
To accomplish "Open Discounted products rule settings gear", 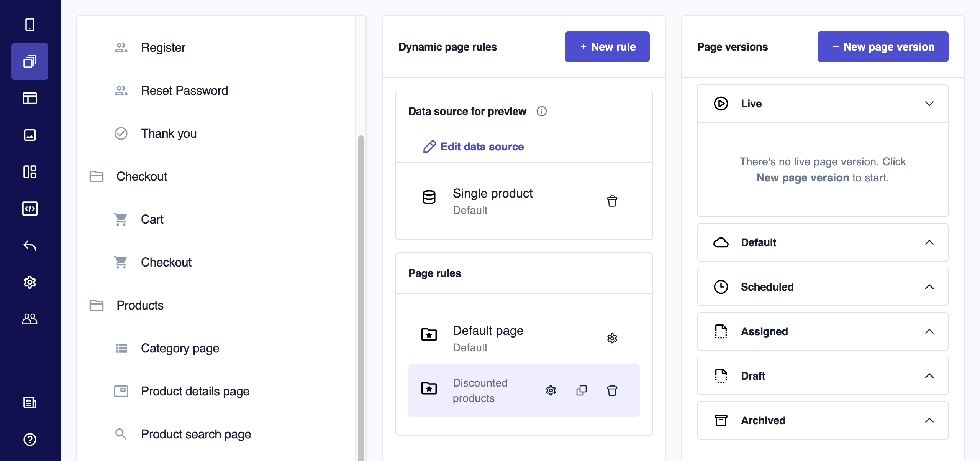I will (551, 390).
